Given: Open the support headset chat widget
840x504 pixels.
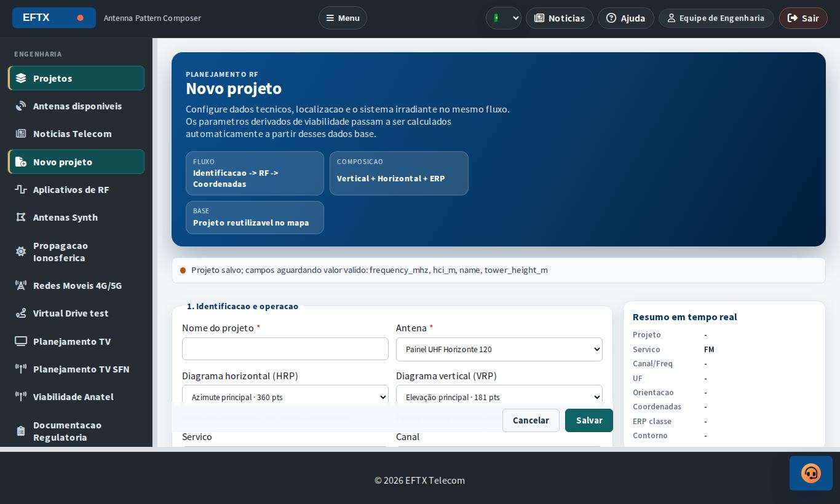Looking at the screenshot, I should [811, 473].
